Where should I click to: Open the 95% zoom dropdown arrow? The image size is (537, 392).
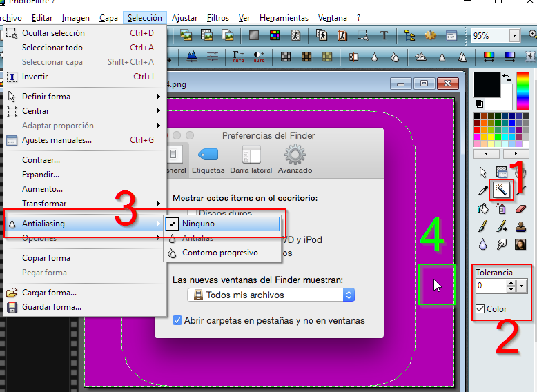514,36
